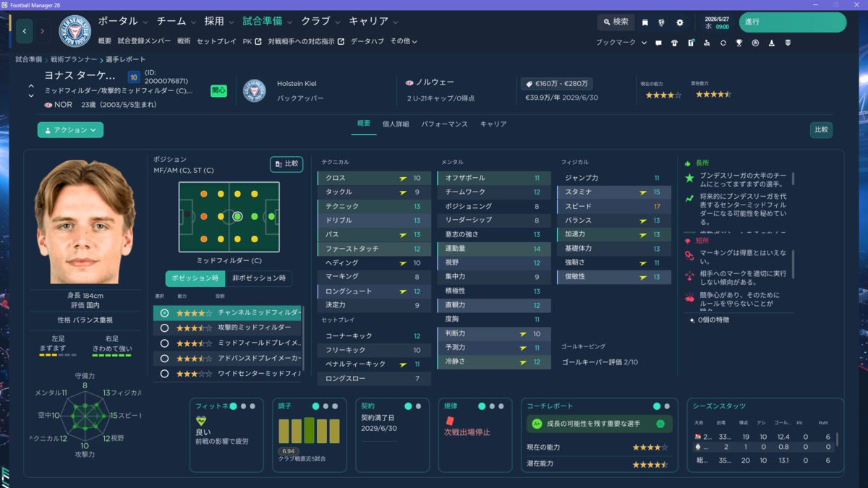The image size is (868, 488).
Task: Switch to ポゼッション時 toggle
Action: 195,278
